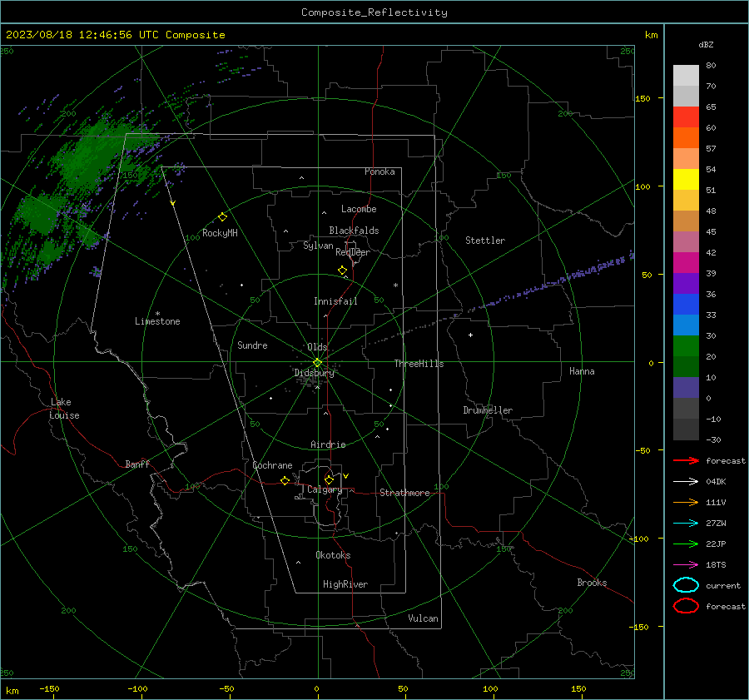Click the Banff label

pos(137,464)
